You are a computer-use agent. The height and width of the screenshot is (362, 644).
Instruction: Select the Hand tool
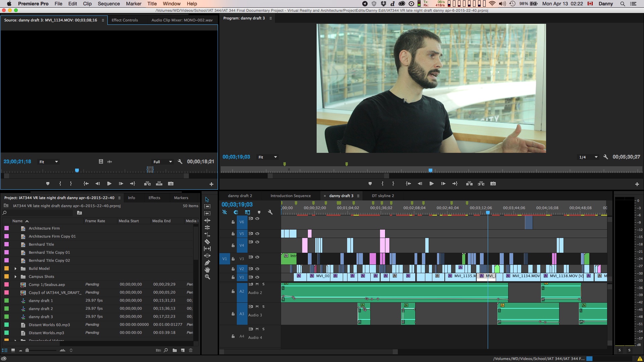click(207, 270)
